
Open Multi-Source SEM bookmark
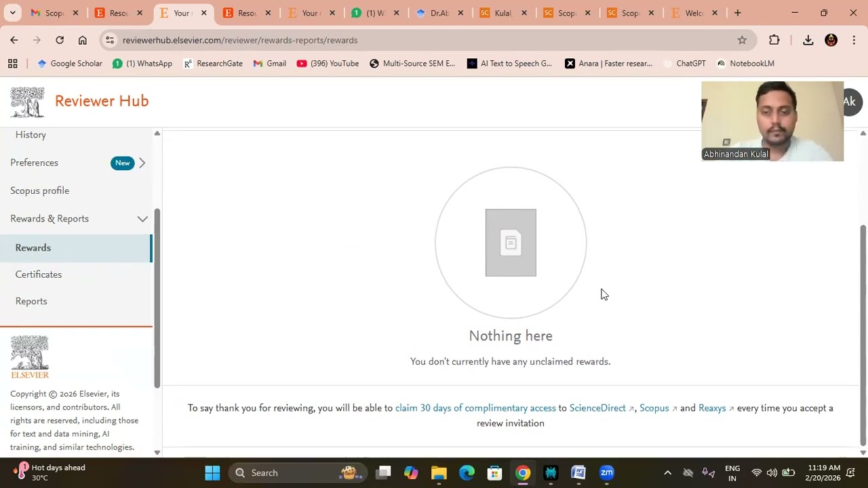(x=412, y=63)
